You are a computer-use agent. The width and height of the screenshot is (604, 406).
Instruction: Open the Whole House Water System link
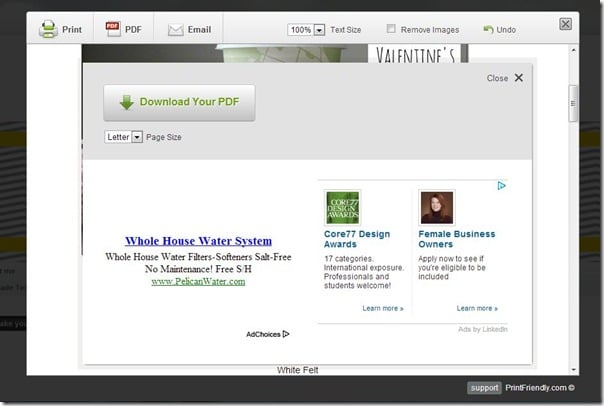[x=198, y=241]
